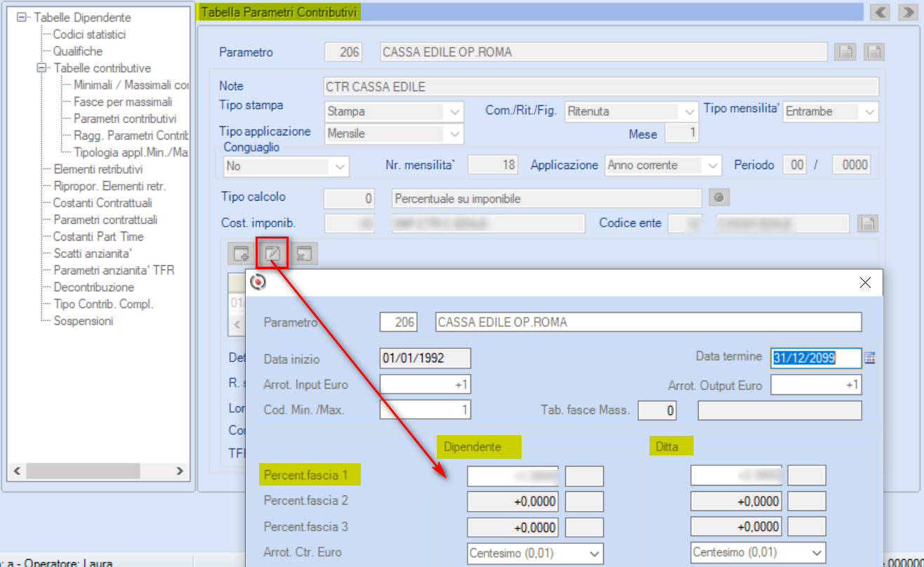Open the Applicazione Anno corrente dropdown
Screen dimensions: 924x567
click(x=714, y=166)
